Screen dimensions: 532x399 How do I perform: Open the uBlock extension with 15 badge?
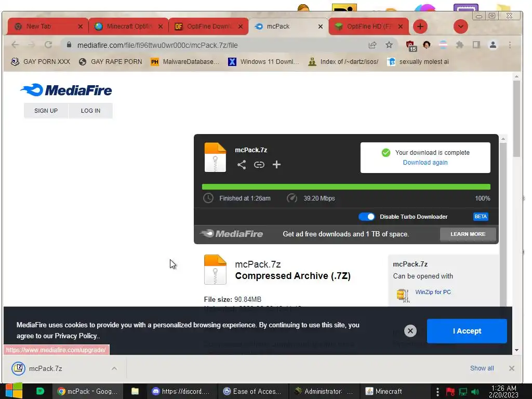411,46
